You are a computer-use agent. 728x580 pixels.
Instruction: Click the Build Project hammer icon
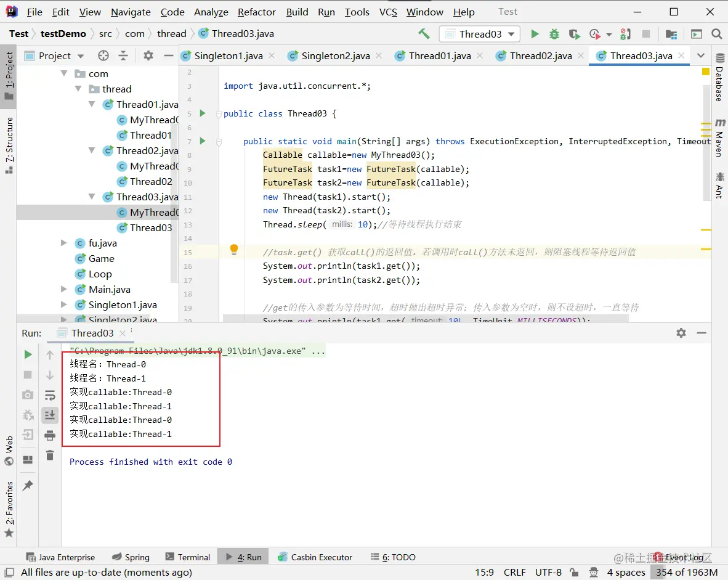point(423,33)
